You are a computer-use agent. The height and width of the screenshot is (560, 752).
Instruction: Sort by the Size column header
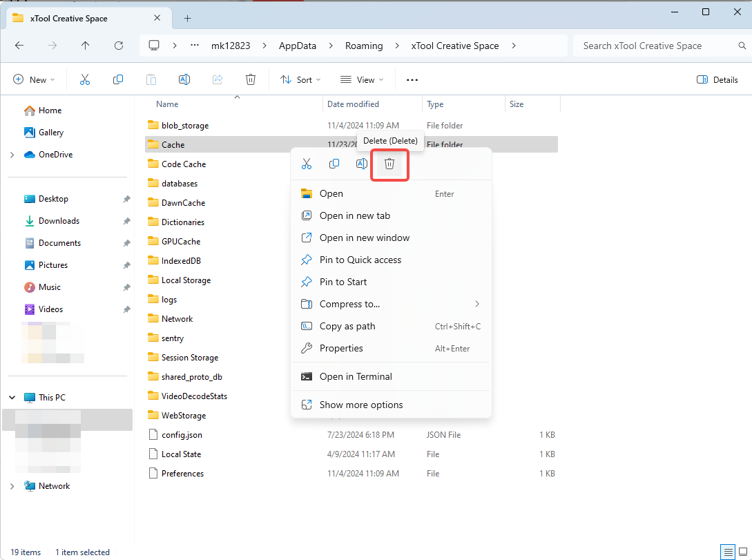(x=517, y=104)
